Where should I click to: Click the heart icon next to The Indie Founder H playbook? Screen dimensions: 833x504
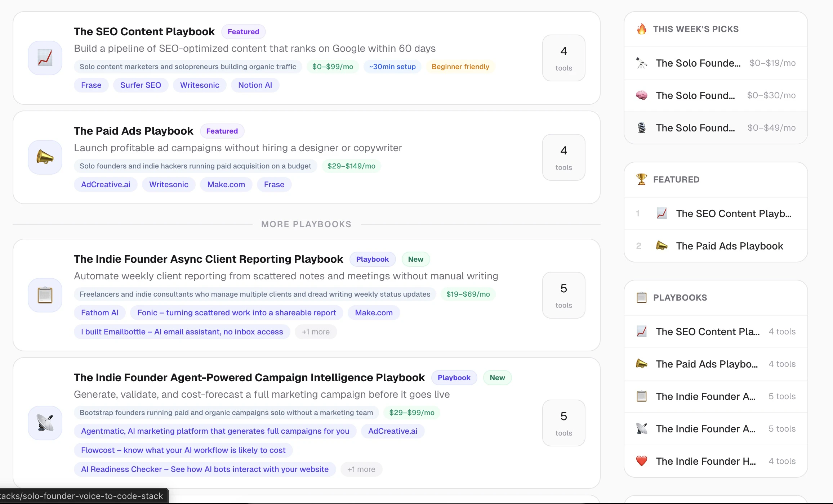click(642, 461)
